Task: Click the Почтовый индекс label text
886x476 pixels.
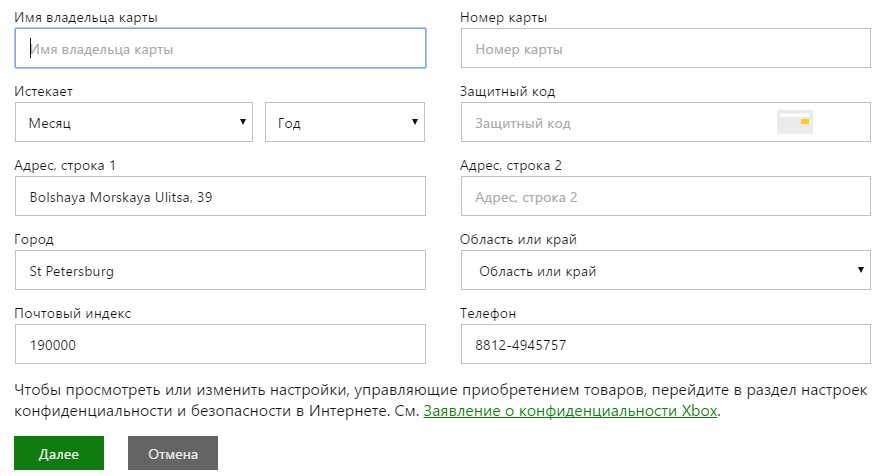Action: pyautogui.click(x=73, y=314)
